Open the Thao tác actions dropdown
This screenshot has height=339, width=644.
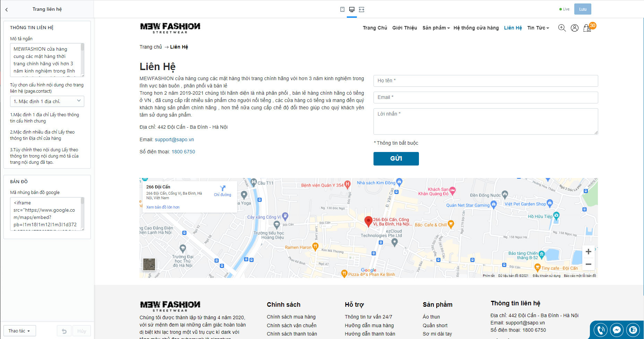(19, 331)
